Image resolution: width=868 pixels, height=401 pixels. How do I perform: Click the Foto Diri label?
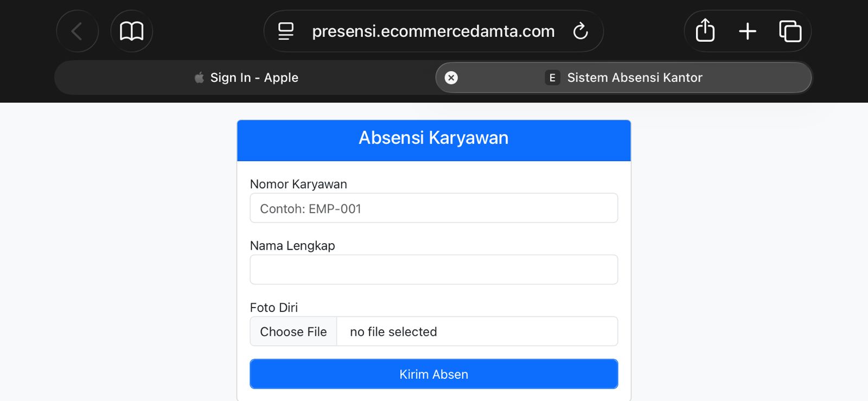point(273,308)
